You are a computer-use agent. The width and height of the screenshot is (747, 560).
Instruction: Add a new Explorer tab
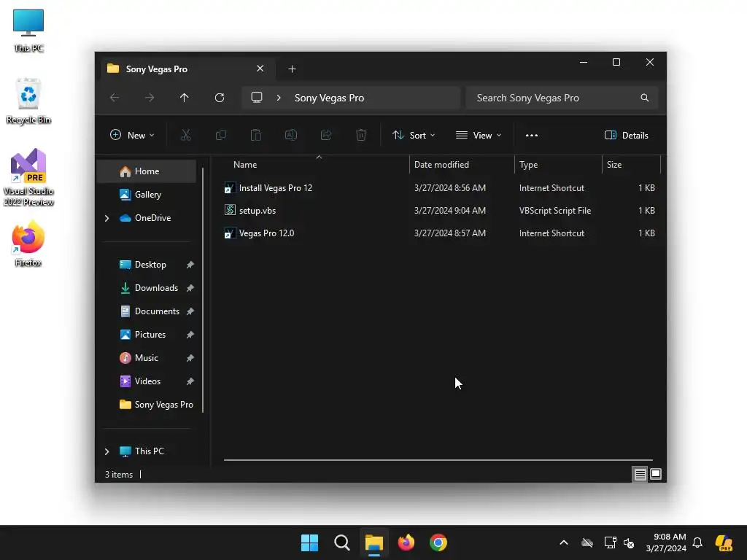(x=292, y=69)
